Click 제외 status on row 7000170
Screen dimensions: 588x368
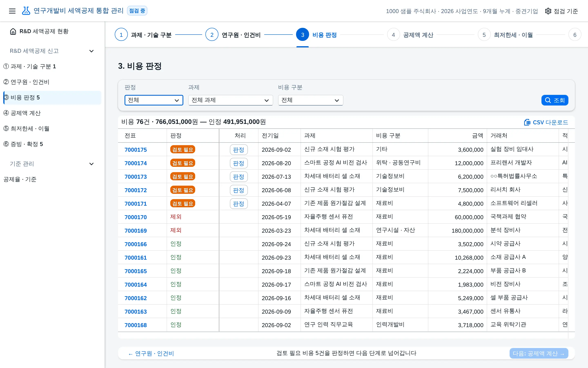[176, 217]
